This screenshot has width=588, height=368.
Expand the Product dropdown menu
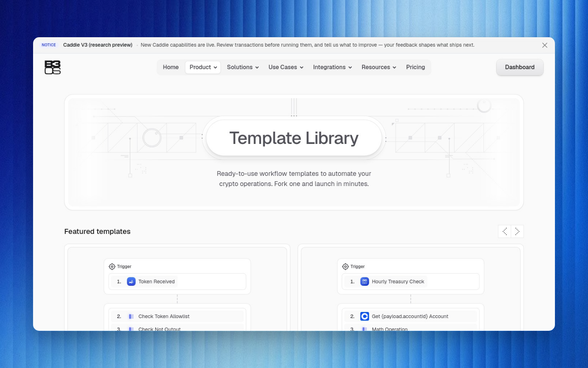203,67
